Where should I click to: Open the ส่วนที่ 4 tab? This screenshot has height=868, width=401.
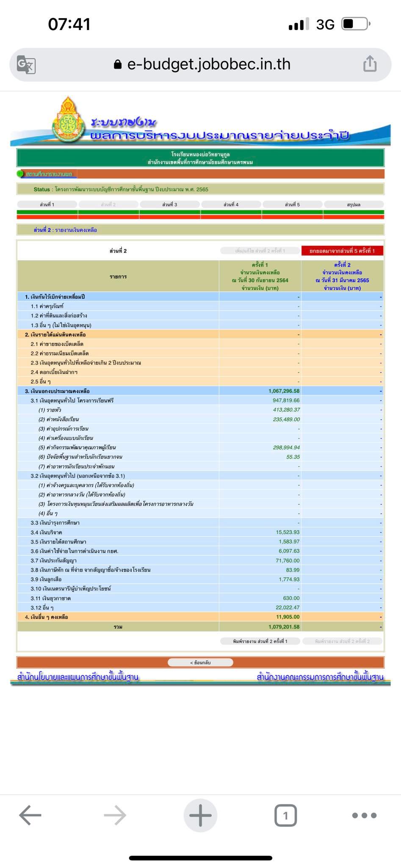tap(231, 204)
